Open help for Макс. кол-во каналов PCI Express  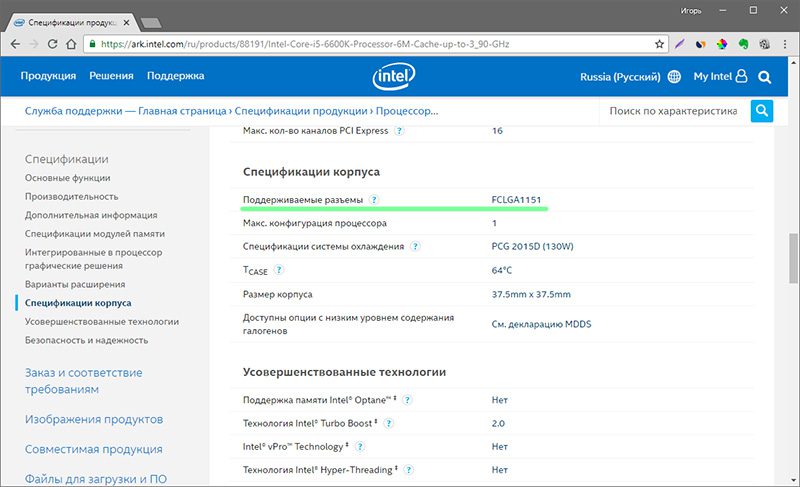(x=399, y=131)
